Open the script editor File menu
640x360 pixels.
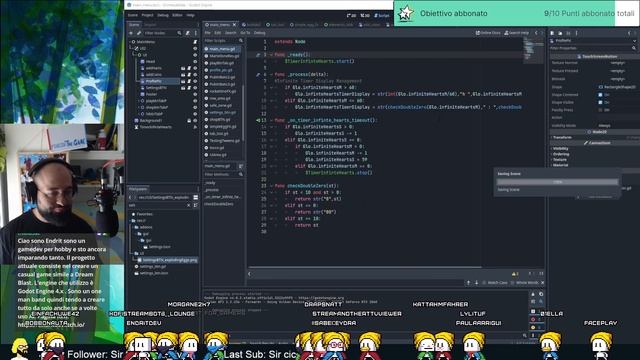tap(208, 33)
